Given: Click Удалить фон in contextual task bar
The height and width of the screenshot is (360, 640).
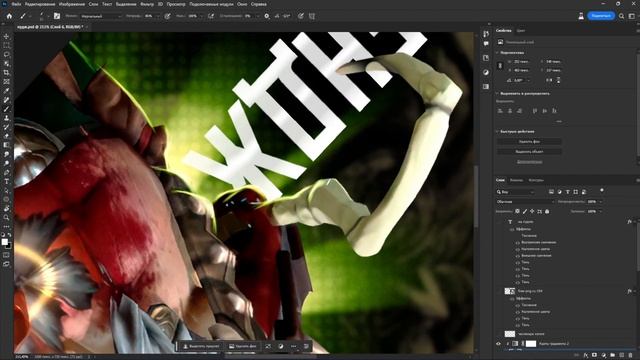Looking at the screenshot, I should point(242,346).
